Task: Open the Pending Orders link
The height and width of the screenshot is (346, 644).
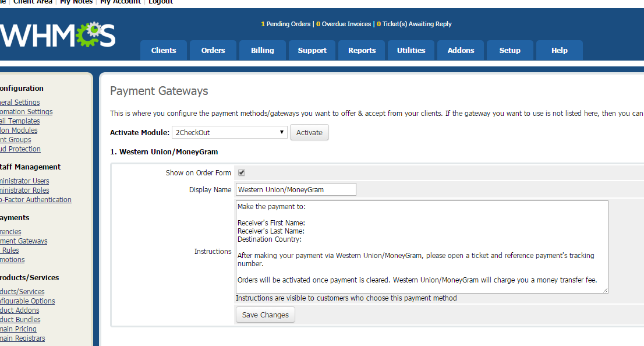Action: [286, 24]
